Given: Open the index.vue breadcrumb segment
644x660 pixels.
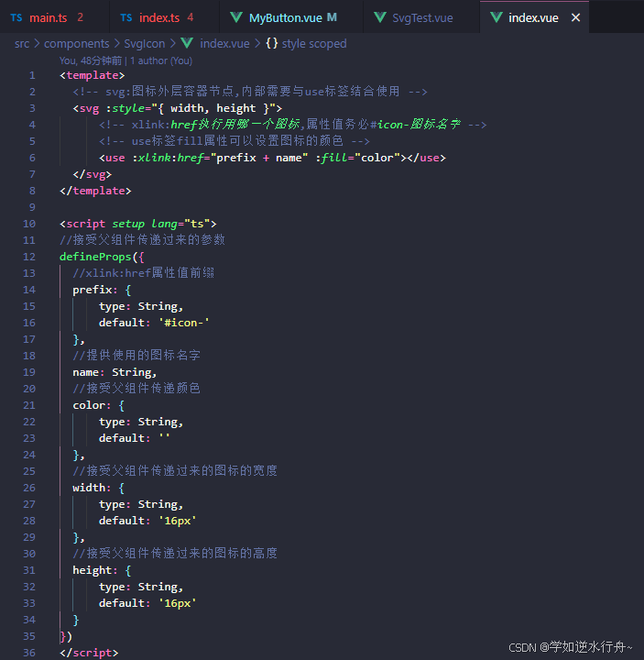Looking at the screenshot, I should [224, 43].
